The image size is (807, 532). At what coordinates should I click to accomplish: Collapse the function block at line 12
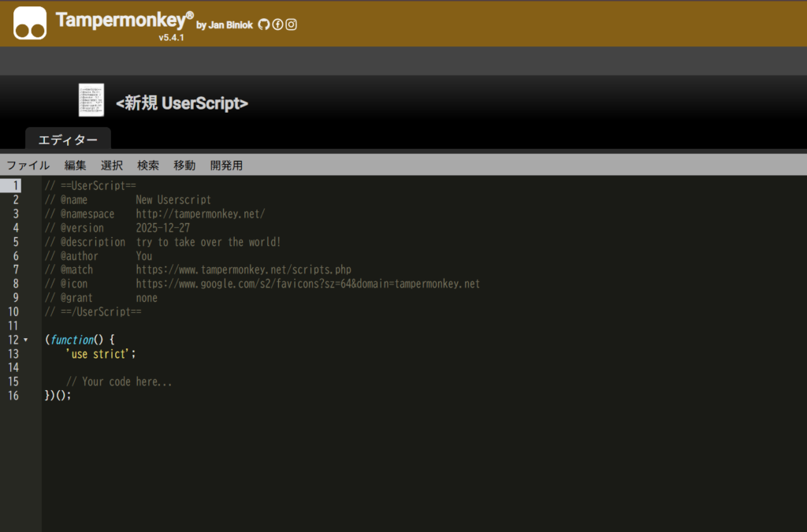pyautogui.click(x=25, y=340)
